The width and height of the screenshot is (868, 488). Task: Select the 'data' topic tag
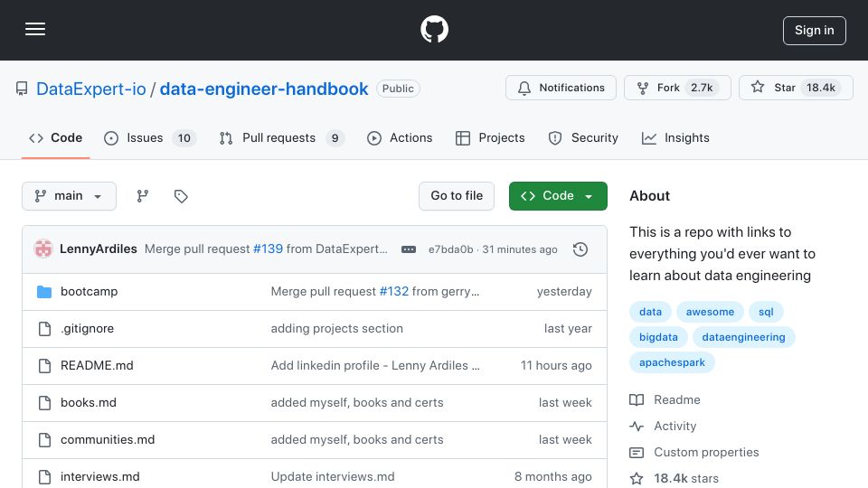pos(650,312)
